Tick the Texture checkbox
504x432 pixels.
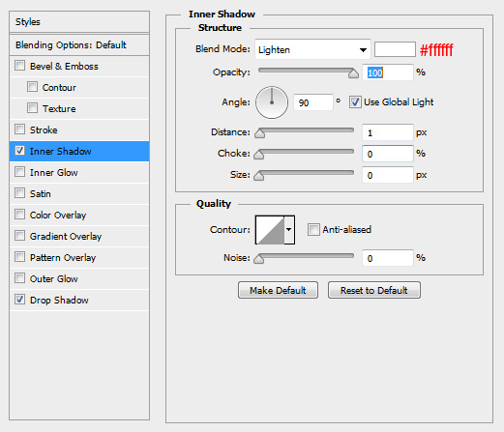(32, 108)
